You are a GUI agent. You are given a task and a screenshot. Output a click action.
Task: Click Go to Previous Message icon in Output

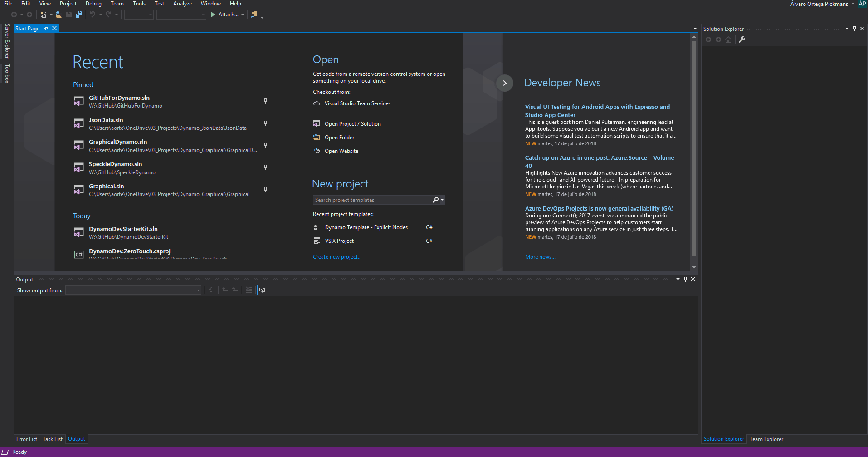pos(225,290)
